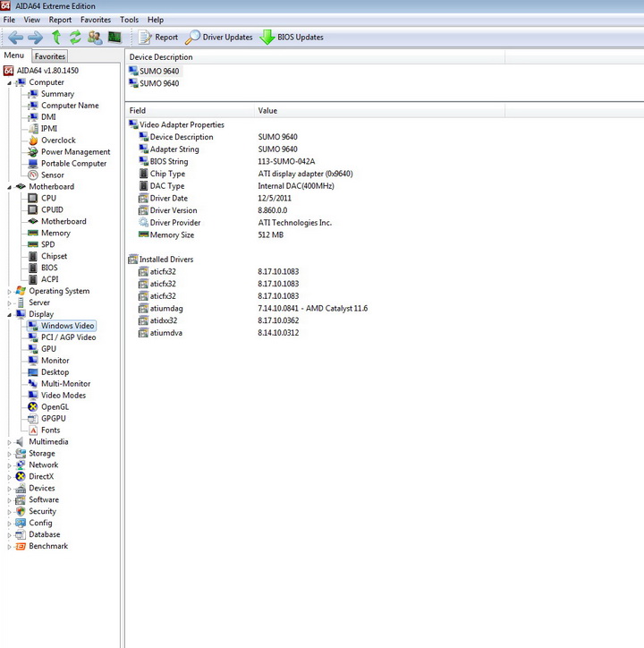Collapse the Computer tree node

[9, 82]
